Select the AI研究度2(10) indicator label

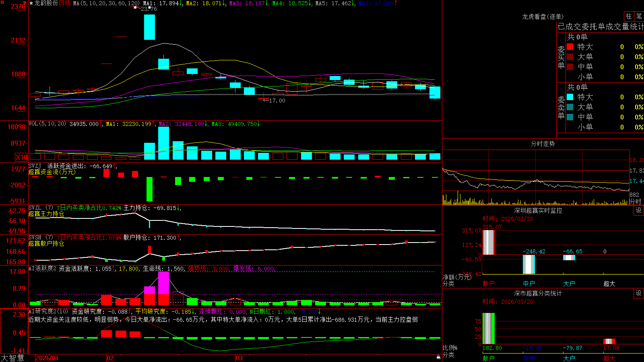coord(48,311)
